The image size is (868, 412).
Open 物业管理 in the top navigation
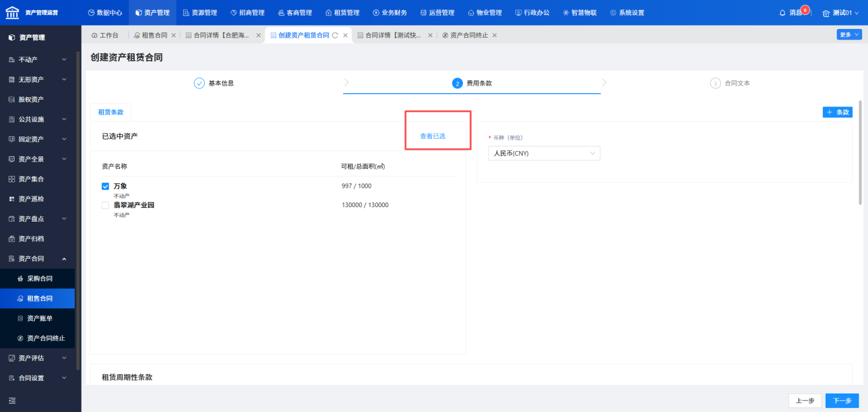pyautogui.click(x=485, y=13)
